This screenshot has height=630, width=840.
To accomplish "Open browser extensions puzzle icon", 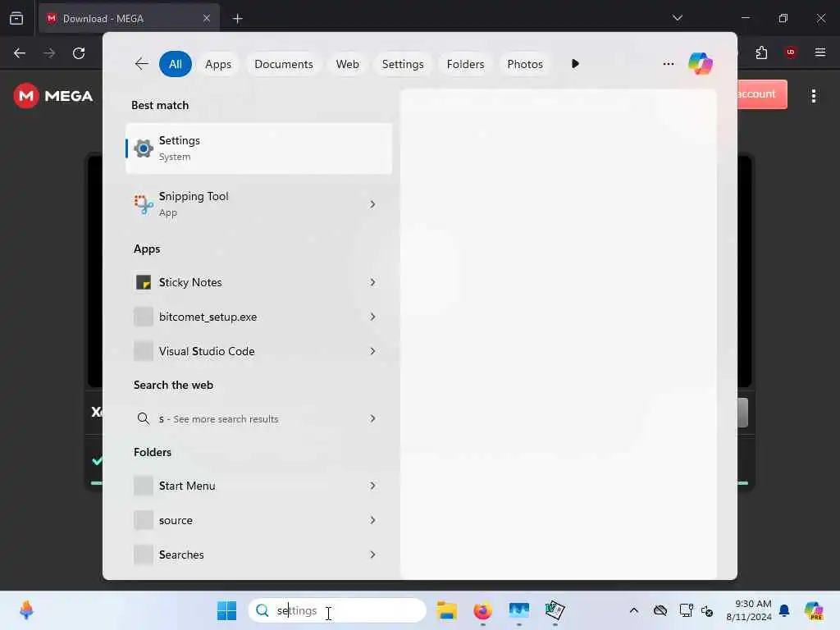I will tap(761, 52).
